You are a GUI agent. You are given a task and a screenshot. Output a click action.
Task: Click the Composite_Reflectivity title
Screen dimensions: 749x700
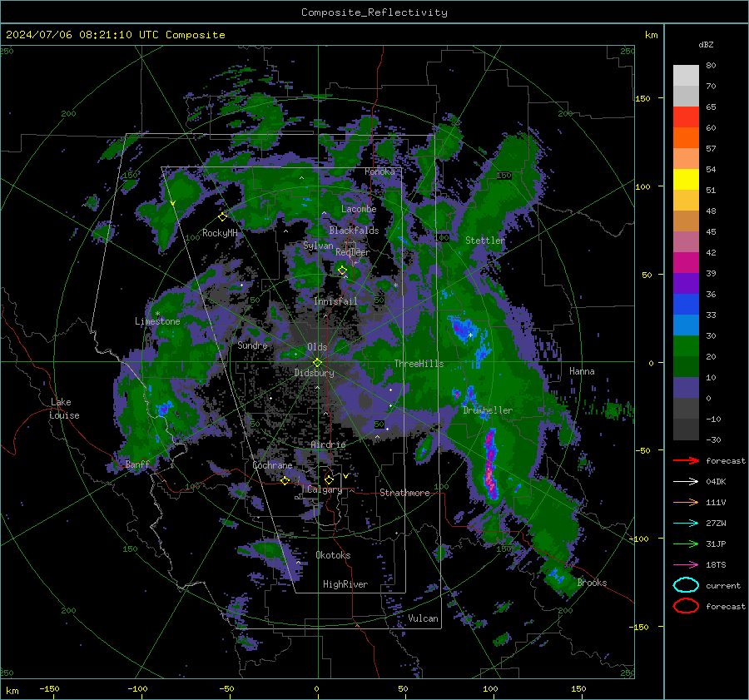tap(374, 12)
